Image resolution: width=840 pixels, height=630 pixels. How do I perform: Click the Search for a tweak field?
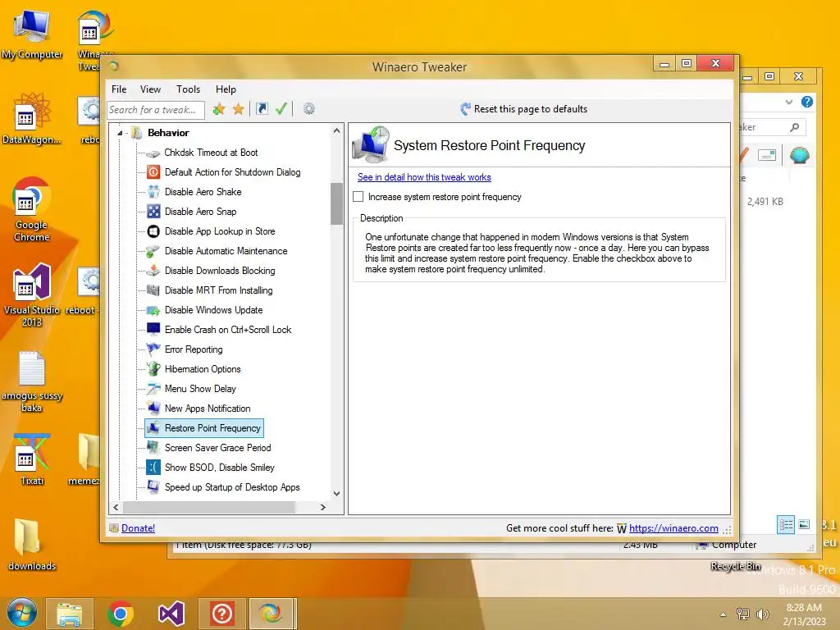155,110
